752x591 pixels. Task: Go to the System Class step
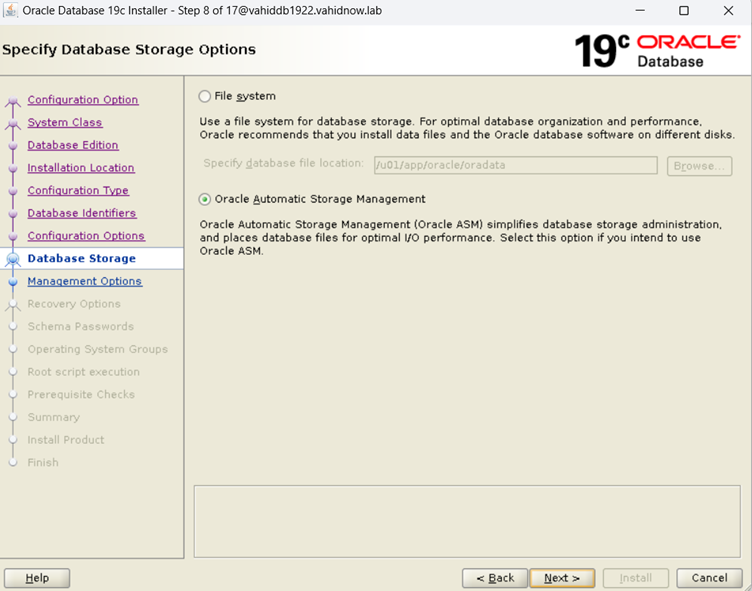(65, 123)
